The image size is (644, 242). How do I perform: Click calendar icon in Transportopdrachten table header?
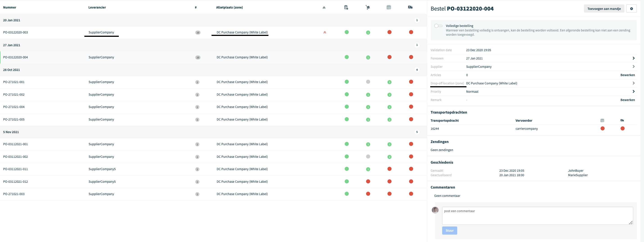tap(602, 121)
